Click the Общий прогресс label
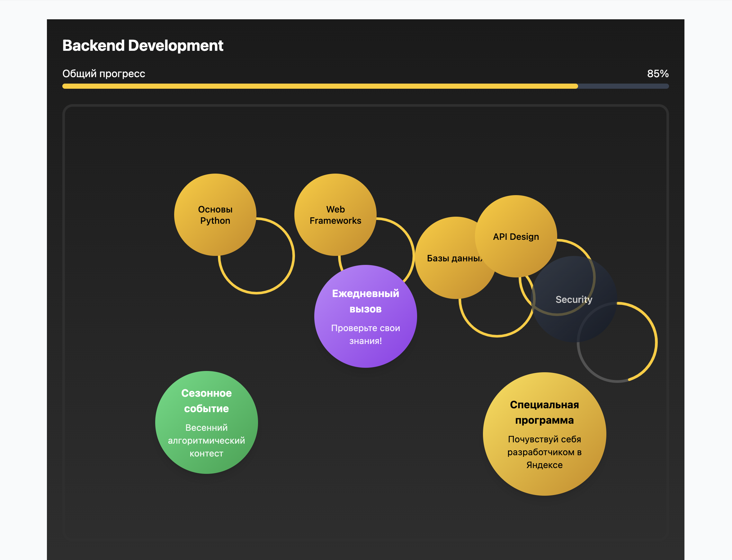732x560 pixels. pos(103,74)
